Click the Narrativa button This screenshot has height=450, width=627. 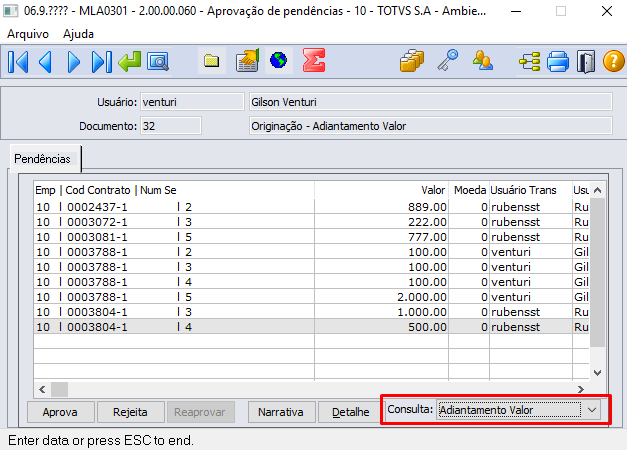tap(281, 412)
